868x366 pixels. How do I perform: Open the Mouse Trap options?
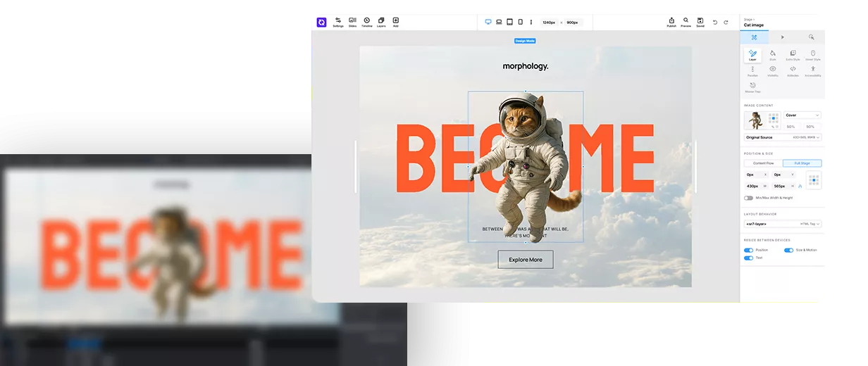pos(752,87)
